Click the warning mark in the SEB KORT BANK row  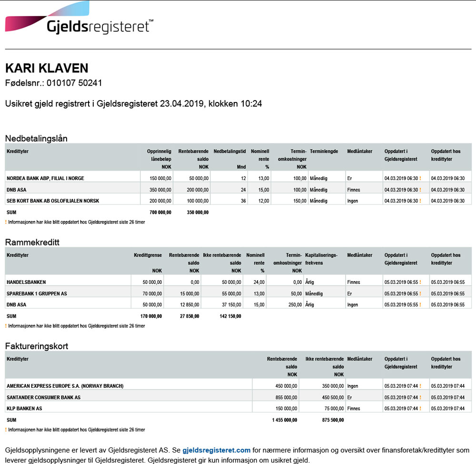tap(420, 201)
